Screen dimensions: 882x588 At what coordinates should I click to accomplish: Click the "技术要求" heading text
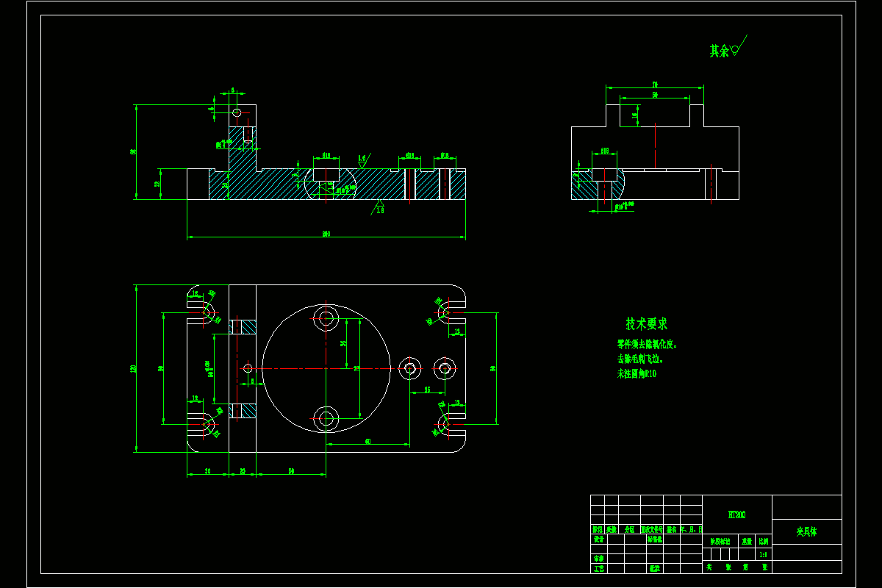tap(646, 323)
